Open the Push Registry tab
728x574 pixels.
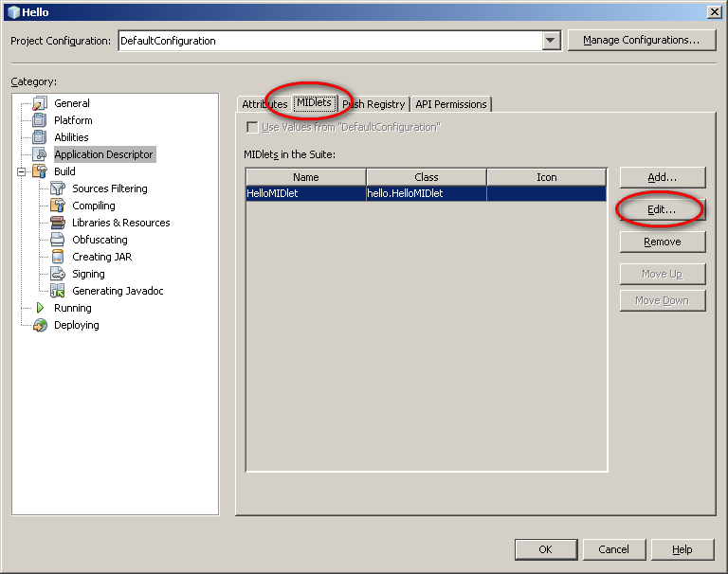coord(373,104)
